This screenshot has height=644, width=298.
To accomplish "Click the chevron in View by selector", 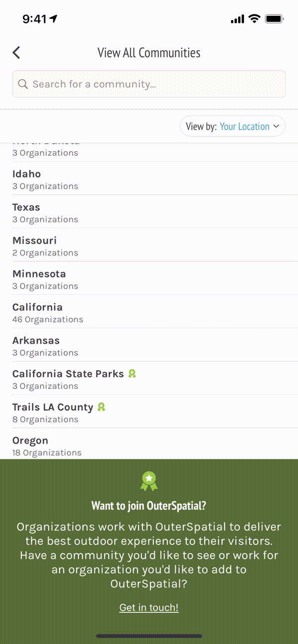I will point(277,126).
